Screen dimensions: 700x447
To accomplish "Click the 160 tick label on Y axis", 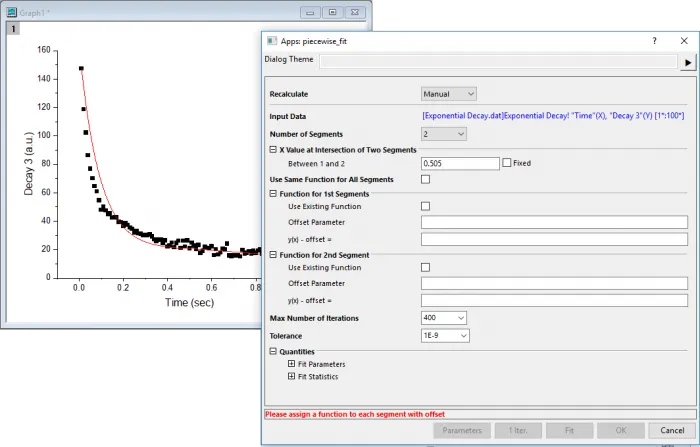I will click(44, 50).
